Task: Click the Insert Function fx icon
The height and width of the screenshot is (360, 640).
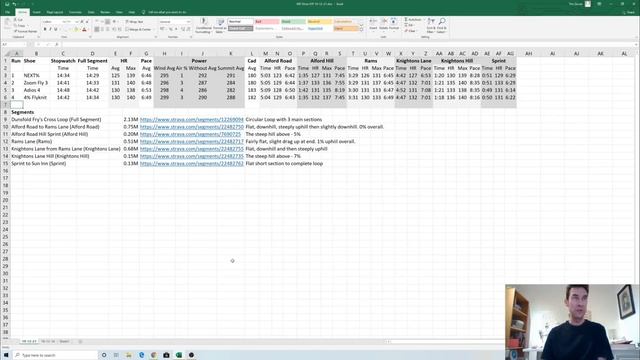Action: [57, 44]
